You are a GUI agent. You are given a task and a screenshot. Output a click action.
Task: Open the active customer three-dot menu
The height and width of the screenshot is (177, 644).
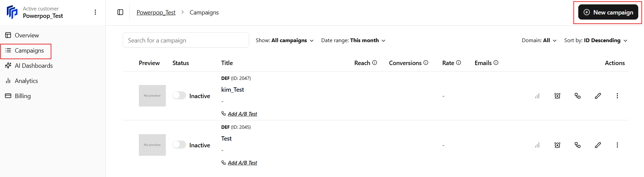pyautogui.click(x=95, y=12)
